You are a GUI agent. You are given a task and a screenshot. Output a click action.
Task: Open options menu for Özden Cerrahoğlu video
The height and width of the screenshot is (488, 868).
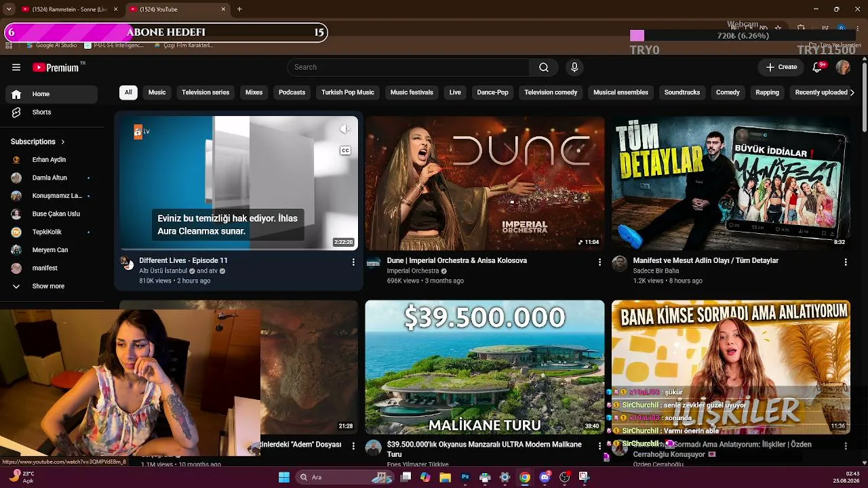[846, 445]
